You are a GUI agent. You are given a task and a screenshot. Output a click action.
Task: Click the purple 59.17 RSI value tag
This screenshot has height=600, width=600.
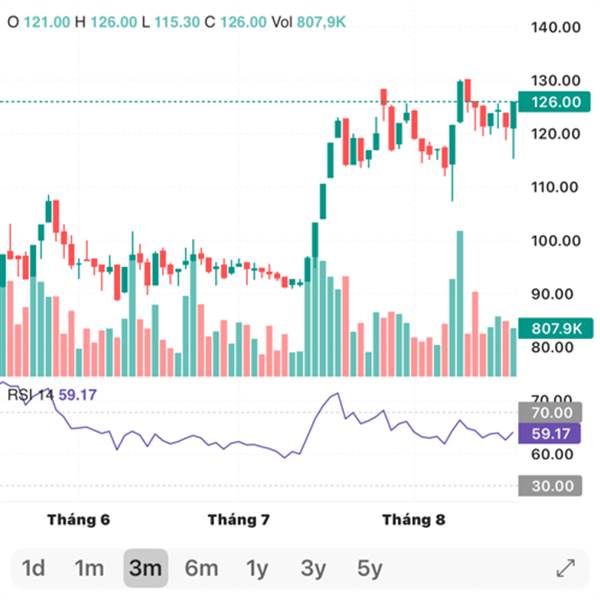549,434
